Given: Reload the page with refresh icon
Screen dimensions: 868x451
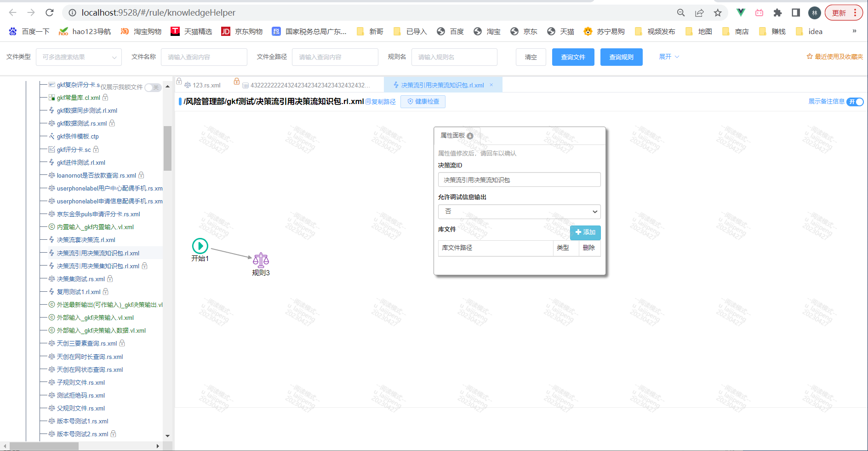Looking at the screenshot, I should coord(50,13).
